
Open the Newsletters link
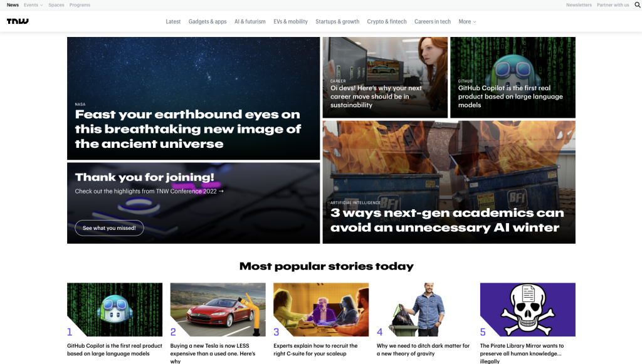(579, 5)
